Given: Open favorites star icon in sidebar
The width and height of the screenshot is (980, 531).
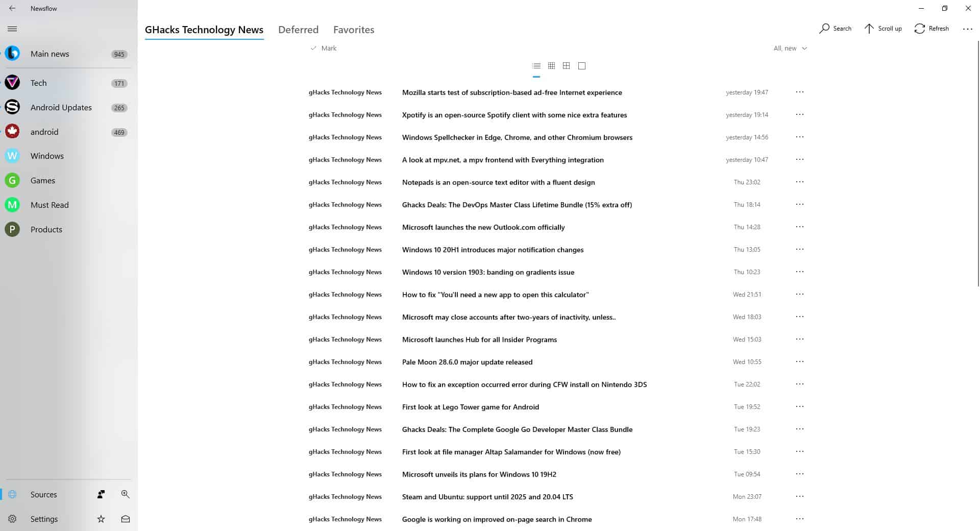Looking at the screenshot, I should pos(101,519).
